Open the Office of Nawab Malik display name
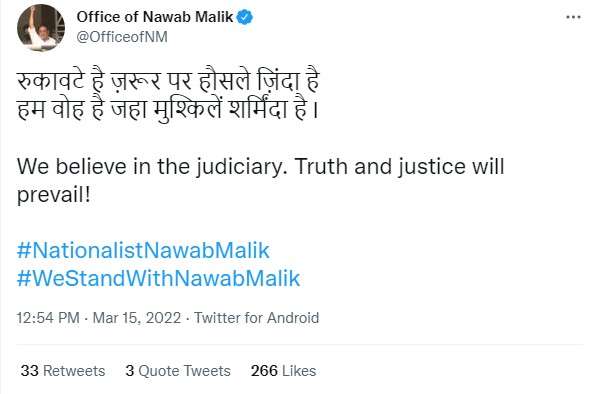The height and width of the screenshot is (394, 597). 155,17
